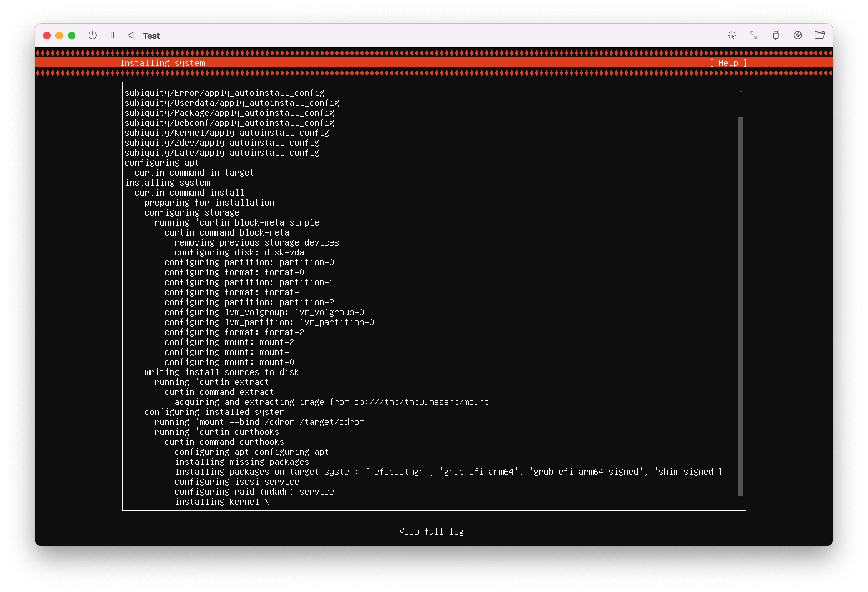Close the Test VM window
Viewport: 868px width, 592px height.
click(x=47, y=36)
